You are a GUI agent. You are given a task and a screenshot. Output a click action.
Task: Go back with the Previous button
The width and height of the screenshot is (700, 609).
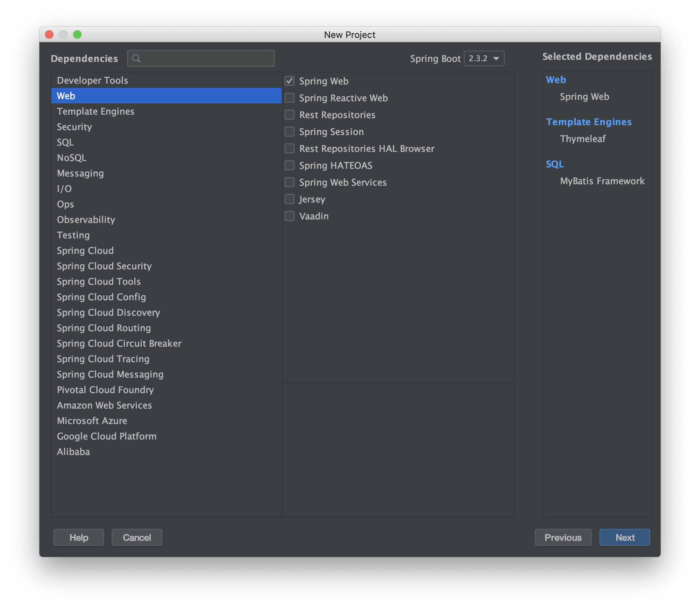(x=563, y=537)
